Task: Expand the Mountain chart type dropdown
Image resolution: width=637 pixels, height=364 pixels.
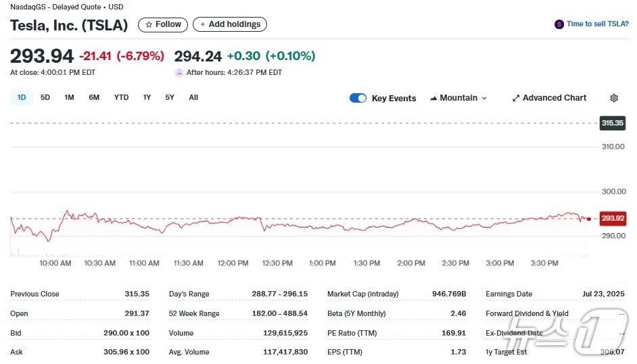Action: coord(484,98)
